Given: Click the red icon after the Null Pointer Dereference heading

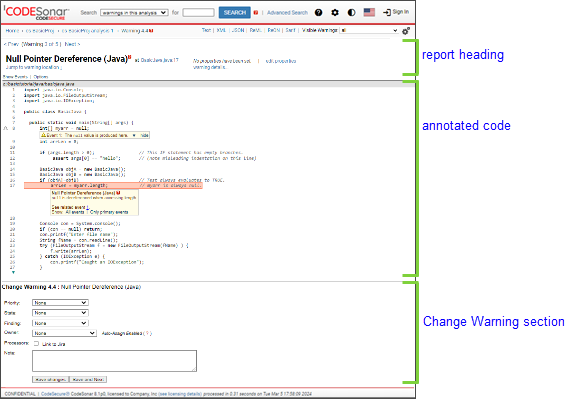Looking at the screenshot, I should [x=130, y=57].
